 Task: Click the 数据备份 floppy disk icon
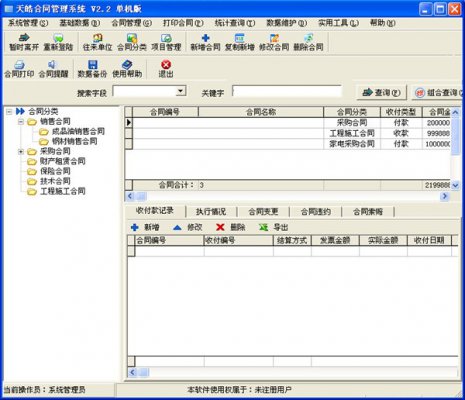click(x=92, y=65)
